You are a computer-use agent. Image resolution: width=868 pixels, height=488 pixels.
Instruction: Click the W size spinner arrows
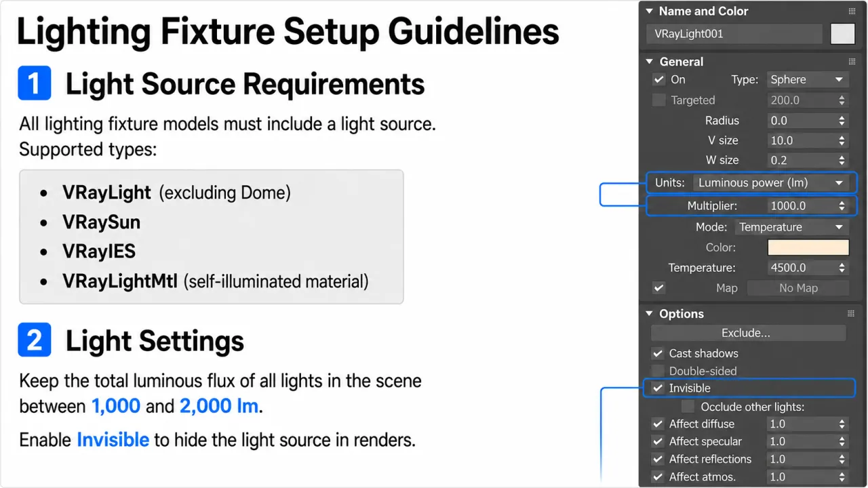(x=842, y=160)
